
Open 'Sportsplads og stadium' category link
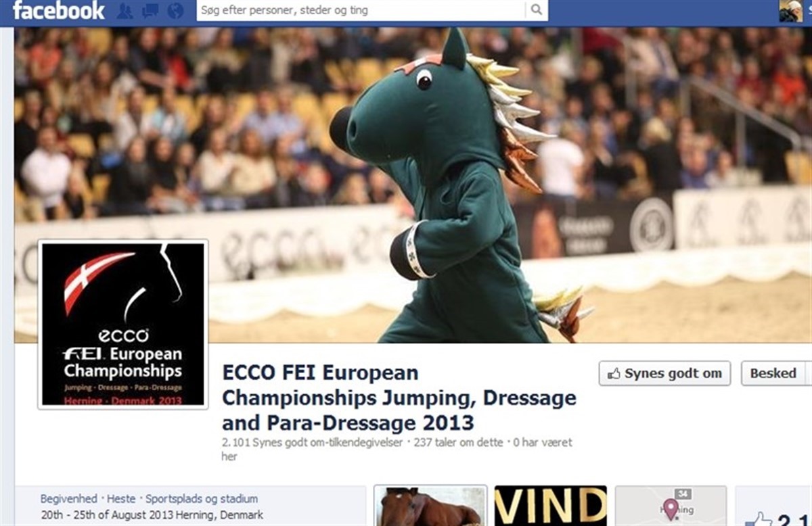202,499
